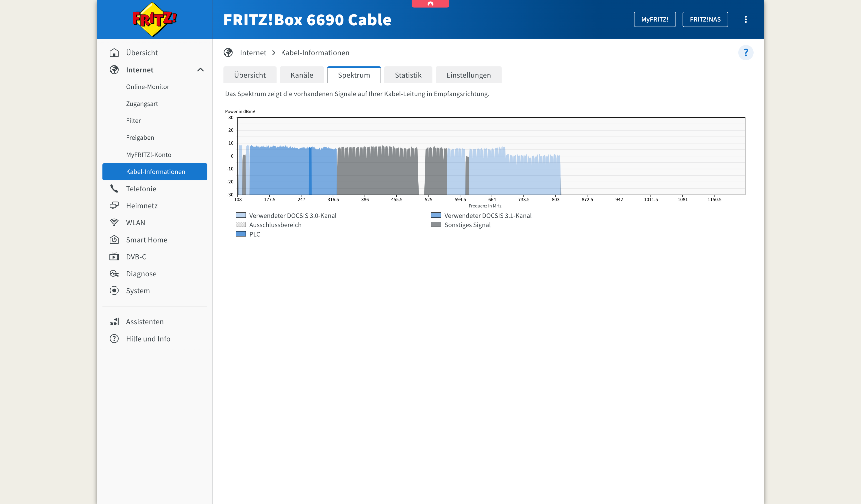Open the three-dot overflow menu
Viewport: 861px width, 504px height.
click(x=746, y=19)
